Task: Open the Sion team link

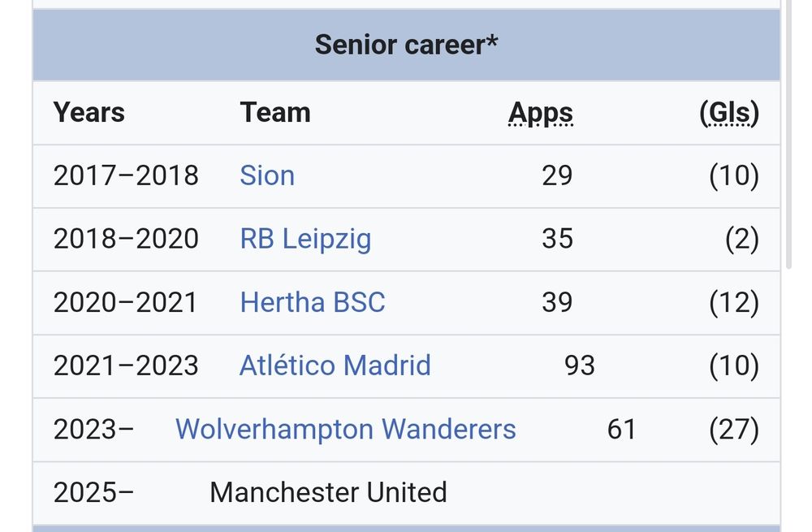Action: point(267,175)
